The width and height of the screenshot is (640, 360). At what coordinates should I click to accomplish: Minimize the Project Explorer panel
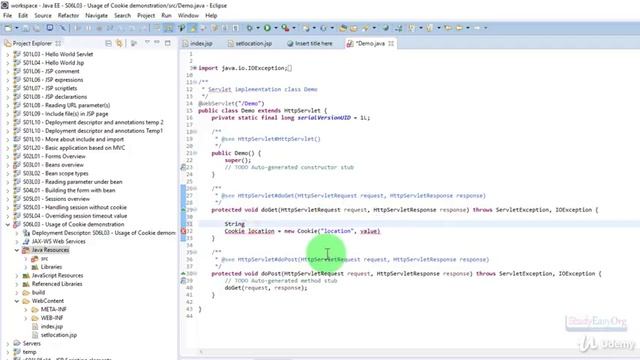[157, 42]
